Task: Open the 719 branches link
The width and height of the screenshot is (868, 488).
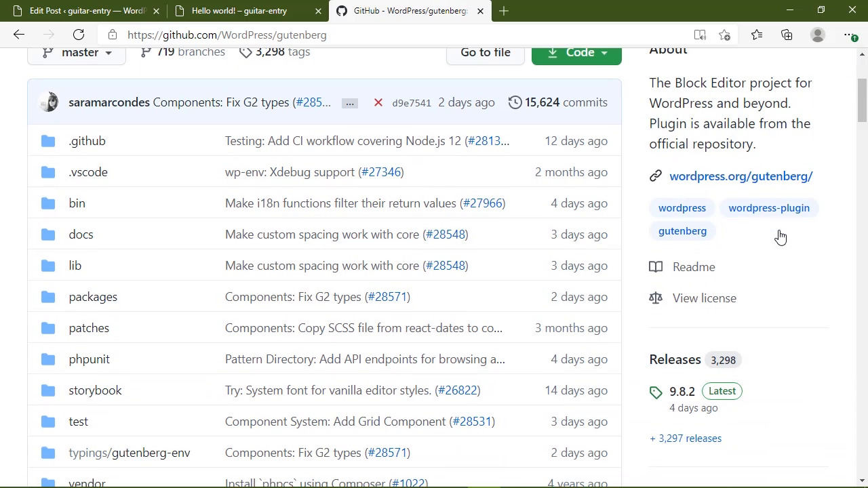Action: pos(182,52)
